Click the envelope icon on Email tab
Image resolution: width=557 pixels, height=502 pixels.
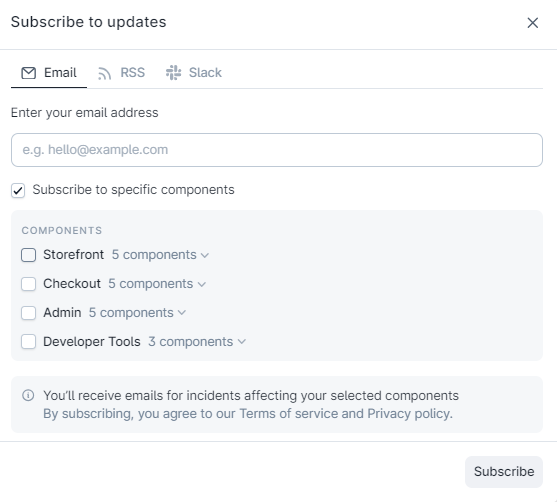click(28, 73)
